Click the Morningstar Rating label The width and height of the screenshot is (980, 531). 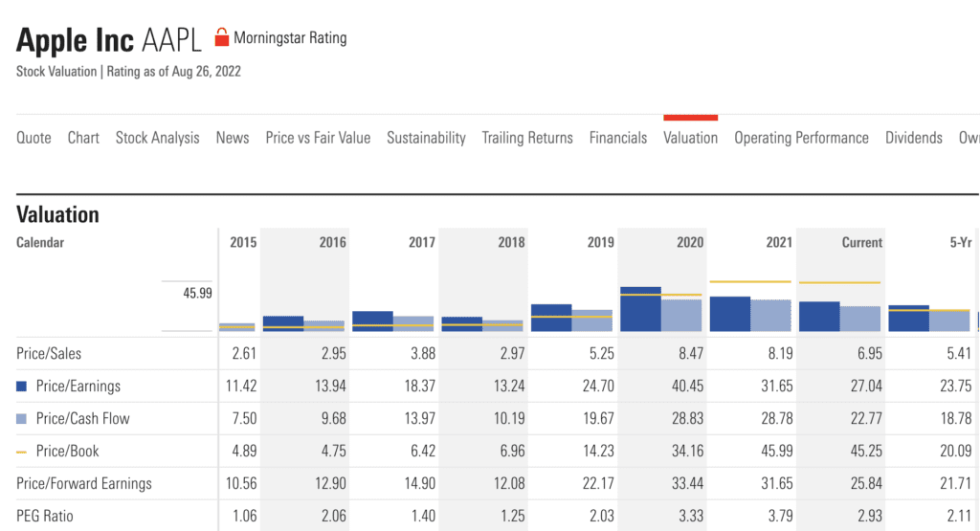290,38
